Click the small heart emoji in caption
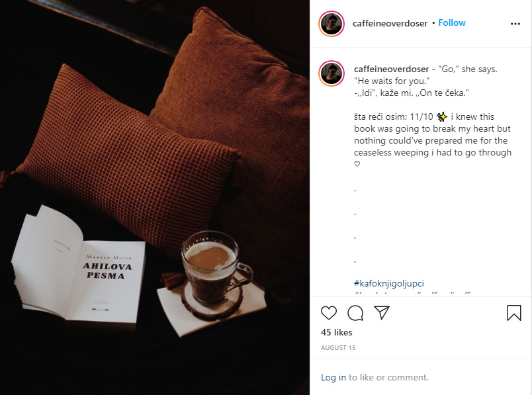This screenshot has height=395, width=532. pos(357,164)
